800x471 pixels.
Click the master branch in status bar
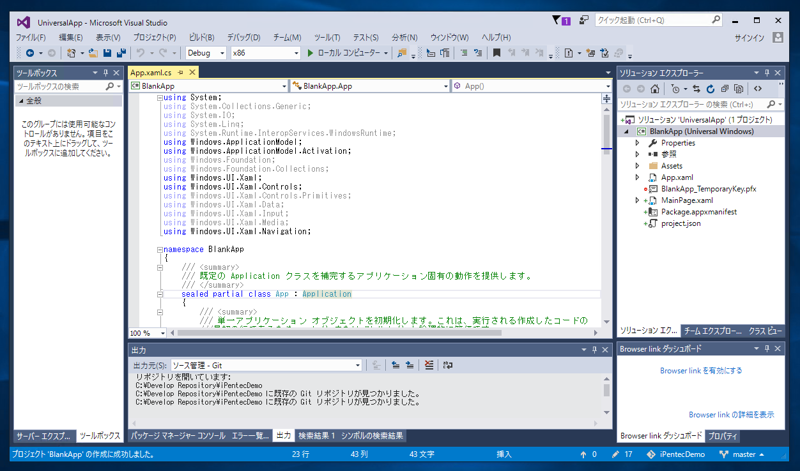tap(742, 454)
